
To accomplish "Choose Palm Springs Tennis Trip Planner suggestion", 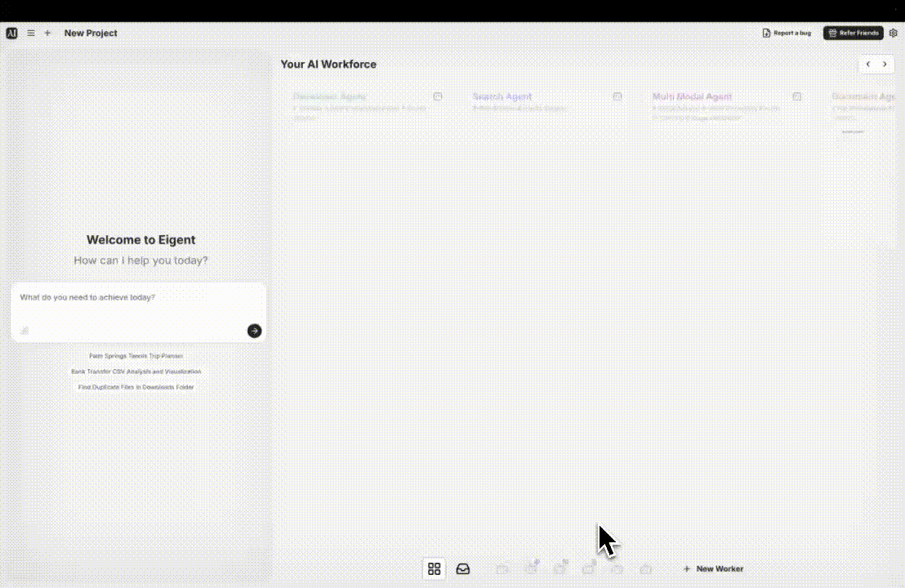I will 136,356.
